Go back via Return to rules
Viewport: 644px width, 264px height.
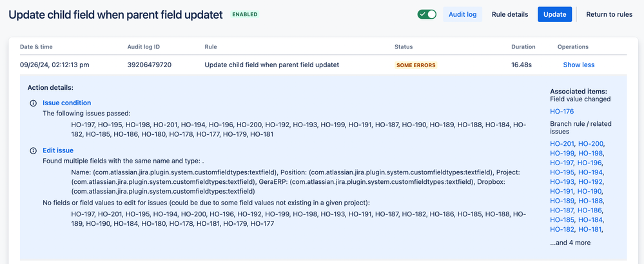coord(609,14)
